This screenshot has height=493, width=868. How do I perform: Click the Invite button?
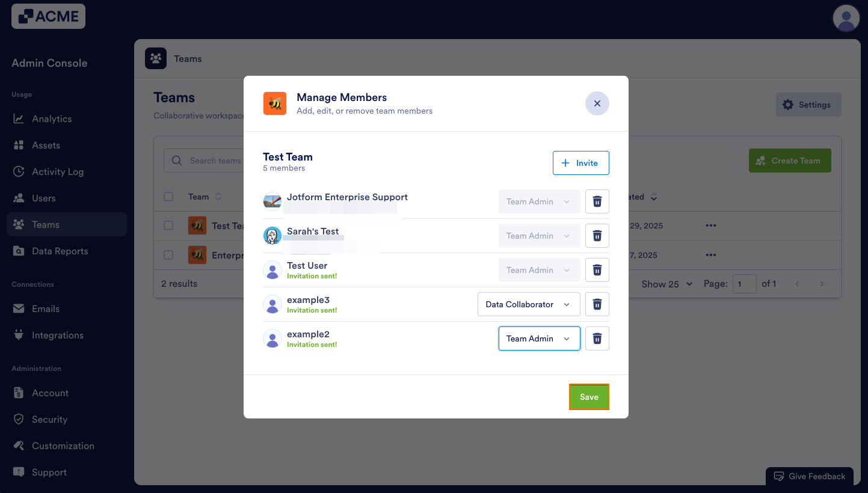click(580, 163)
